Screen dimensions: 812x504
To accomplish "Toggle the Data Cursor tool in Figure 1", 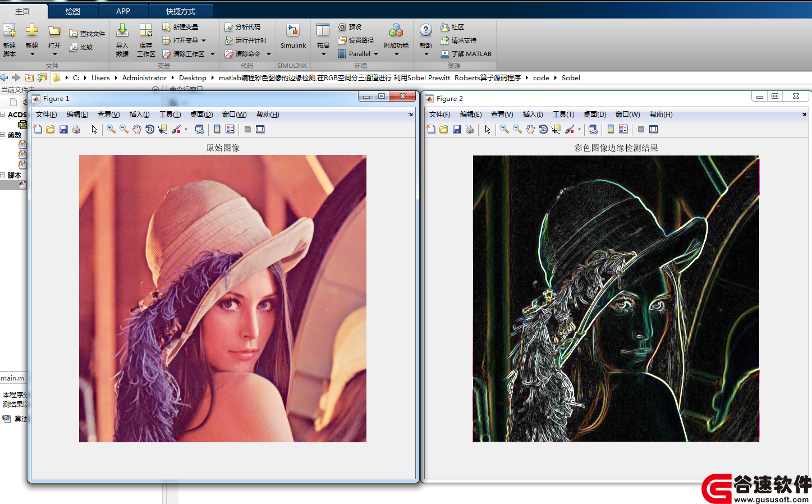I will point(163,129).
